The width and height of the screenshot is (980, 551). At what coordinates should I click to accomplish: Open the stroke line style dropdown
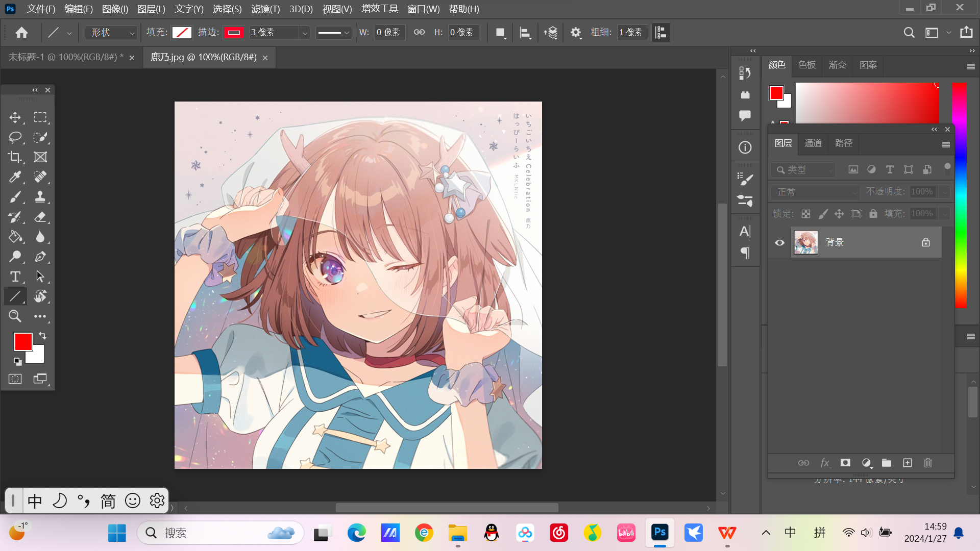coord(333,33)
